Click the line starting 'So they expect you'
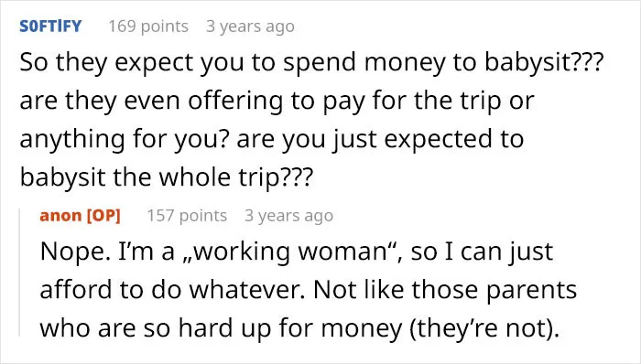 click(311, 63)
